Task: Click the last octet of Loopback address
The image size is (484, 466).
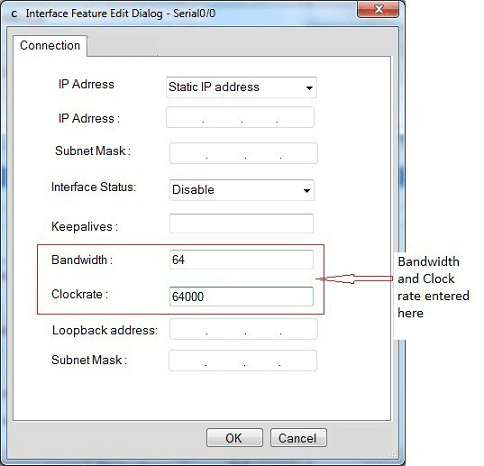Action: (298, 329)
